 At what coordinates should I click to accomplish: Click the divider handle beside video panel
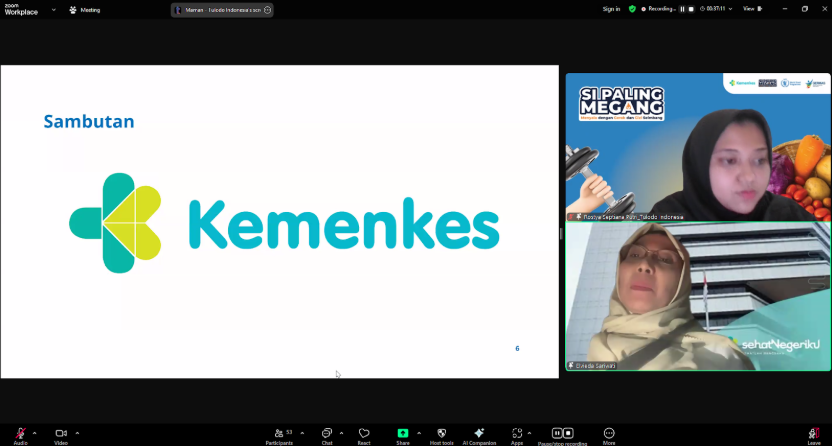tap(561, 233)
